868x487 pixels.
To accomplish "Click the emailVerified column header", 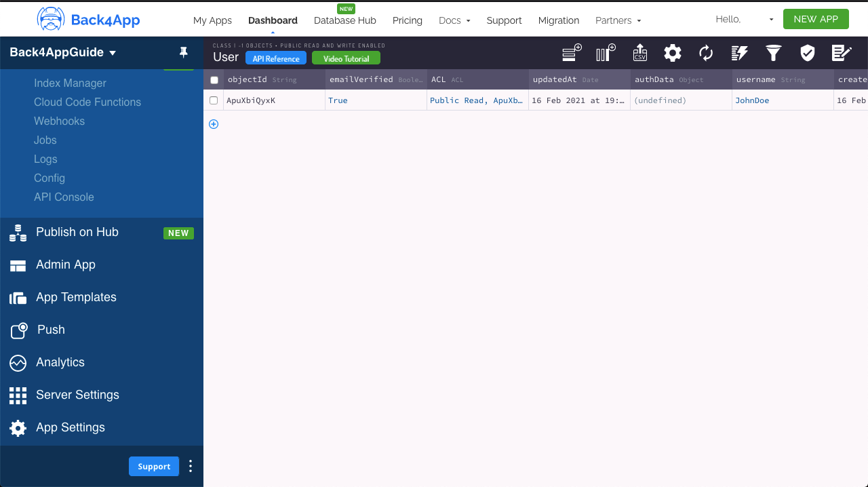I will pos(376,79).
